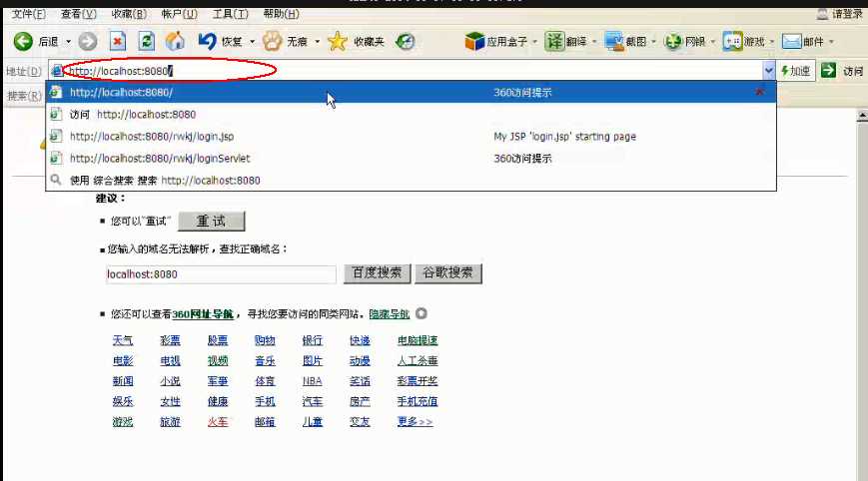Viewport: 868px width, 481px height.
Task: Expand the 应用盒子 dropdown arrow
Action: (534, 42)
